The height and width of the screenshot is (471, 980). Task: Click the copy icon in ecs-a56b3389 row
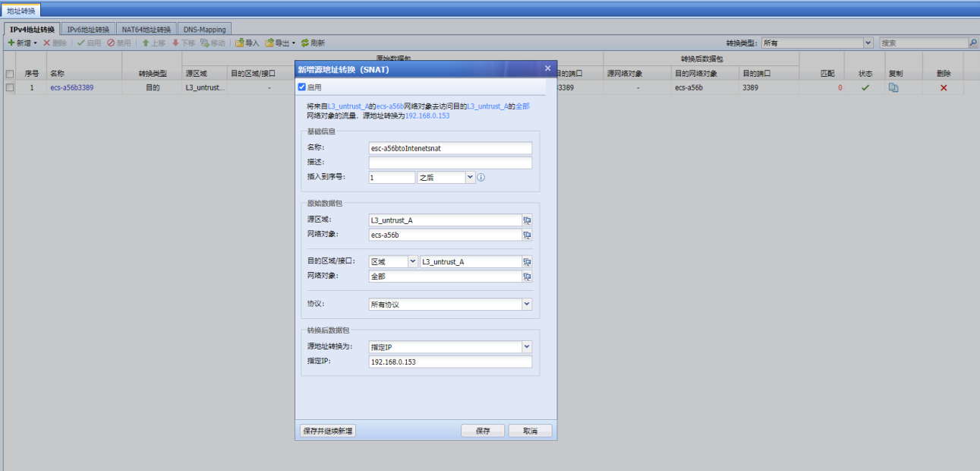pos(894,88)
